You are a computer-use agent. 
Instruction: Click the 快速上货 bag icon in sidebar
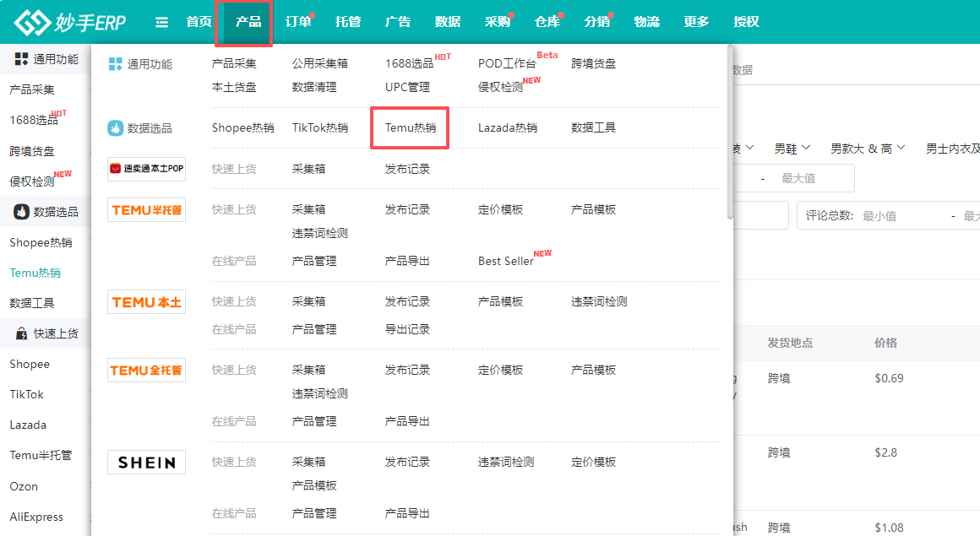pos(21,333)
